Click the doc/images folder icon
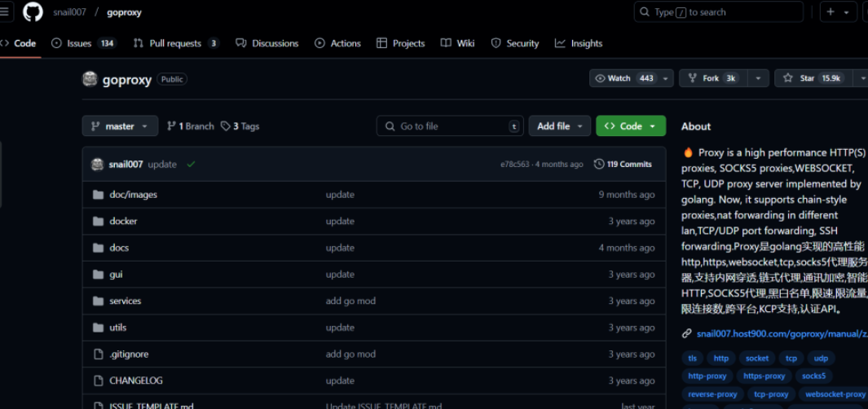868x409 pixels. [x=99, y=195]
